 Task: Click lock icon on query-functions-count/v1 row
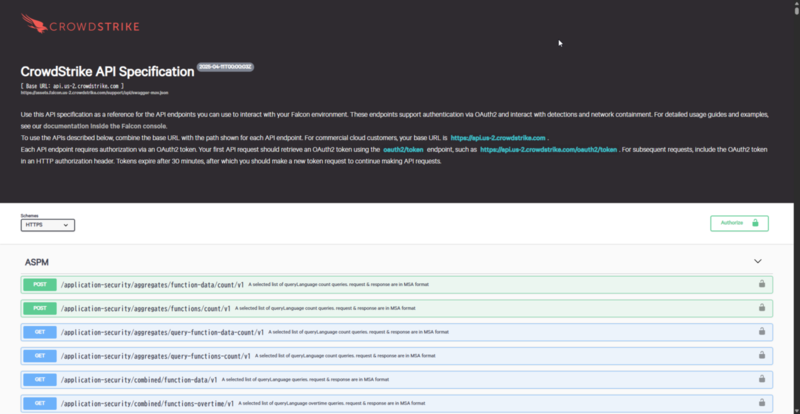[762, 355]
